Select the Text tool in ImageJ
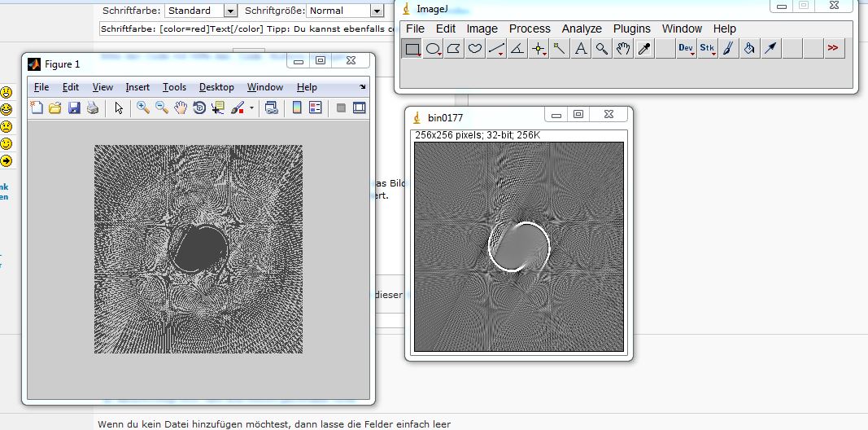Image resolution: width=868 pixels, height=430 pixels. pyautogui.click(x=581, y=49)
